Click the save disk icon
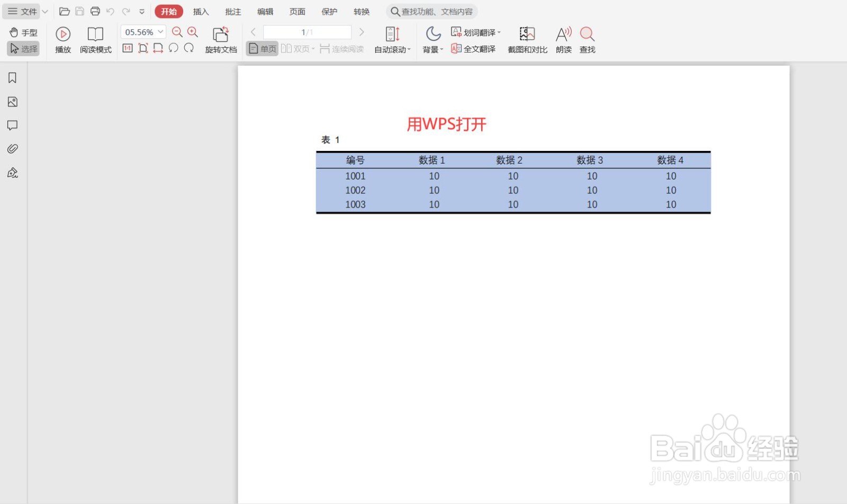 tap(79, 11)
